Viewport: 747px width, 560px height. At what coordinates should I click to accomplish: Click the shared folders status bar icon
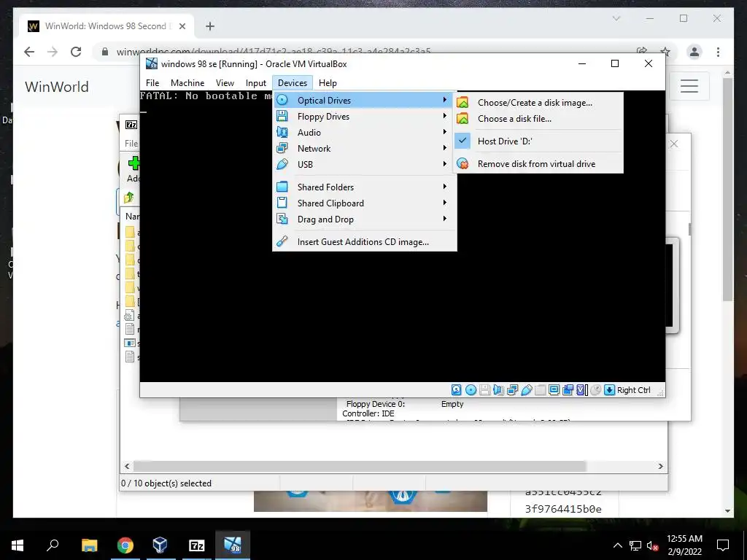pos(541,390)
